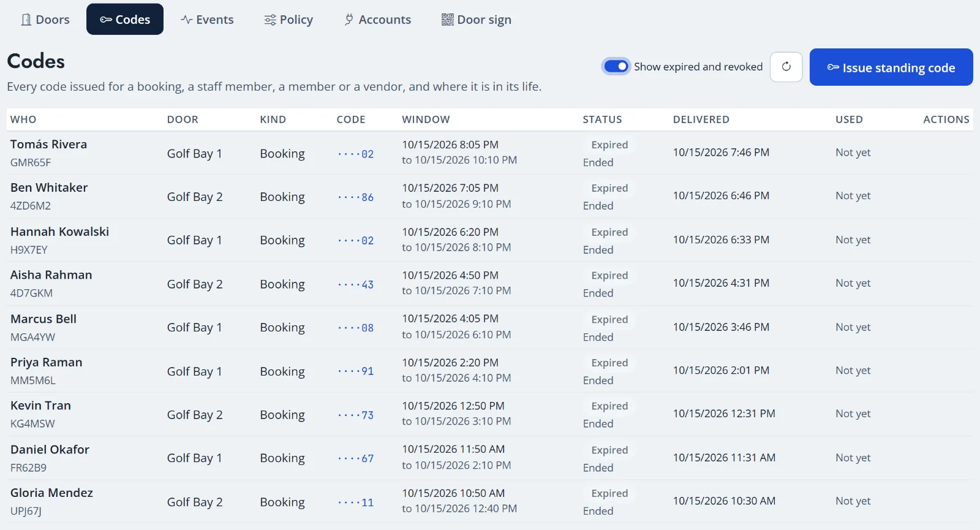Toggle Show expired and revoked switch
This screenshot has width=980, height=530.
click(x=616, y=66)
